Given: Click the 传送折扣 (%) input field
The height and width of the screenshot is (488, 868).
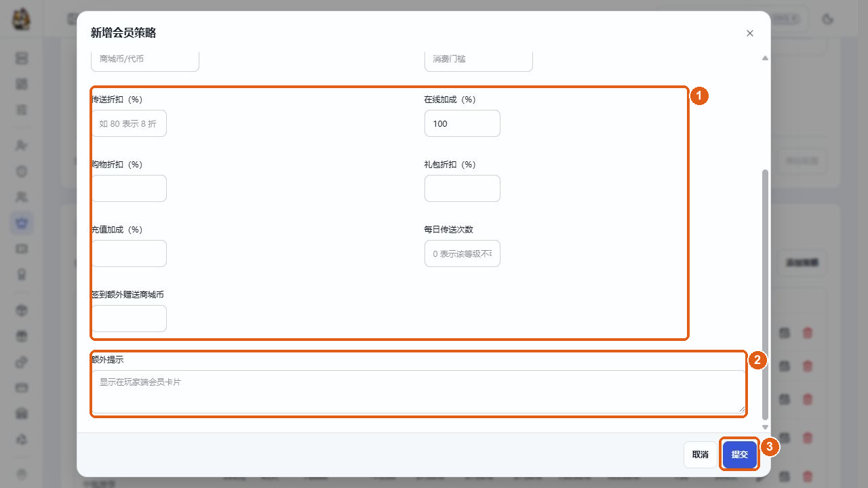Looking at the screenshot, I should pyautogui.click(x=129, y=123).
